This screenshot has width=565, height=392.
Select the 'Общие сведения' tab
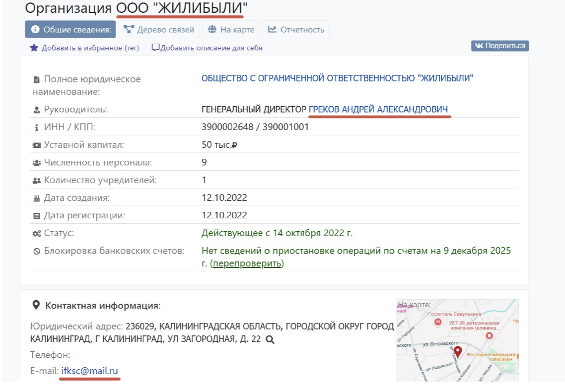click(x=71, y=29)
